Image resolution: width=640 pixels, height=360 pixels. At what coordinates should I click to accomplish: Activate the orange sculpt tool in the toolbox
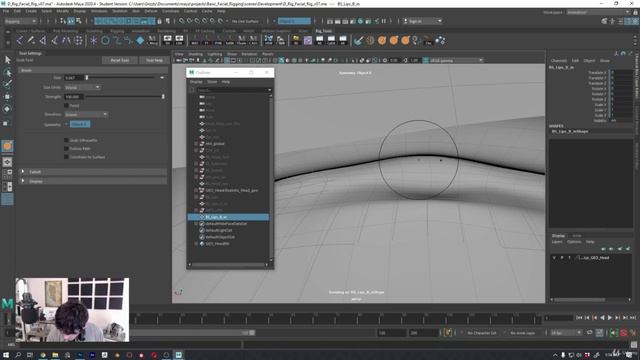[7, 146]
